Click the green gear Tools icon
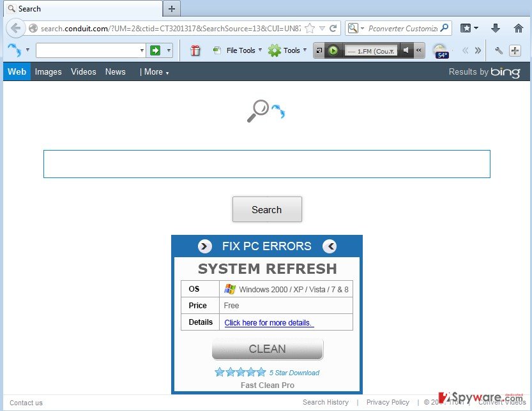The height and width of the screenshot is (411, 532). (275, 50)
